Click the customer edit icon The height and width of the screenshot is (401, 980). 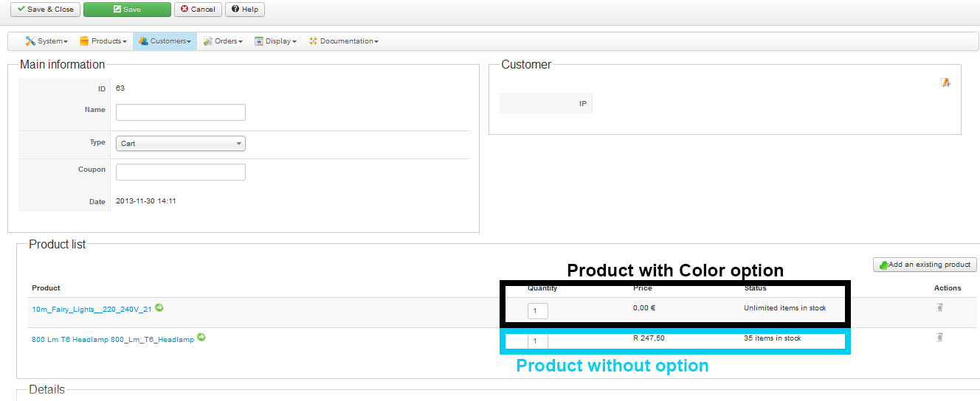point(945,83)
